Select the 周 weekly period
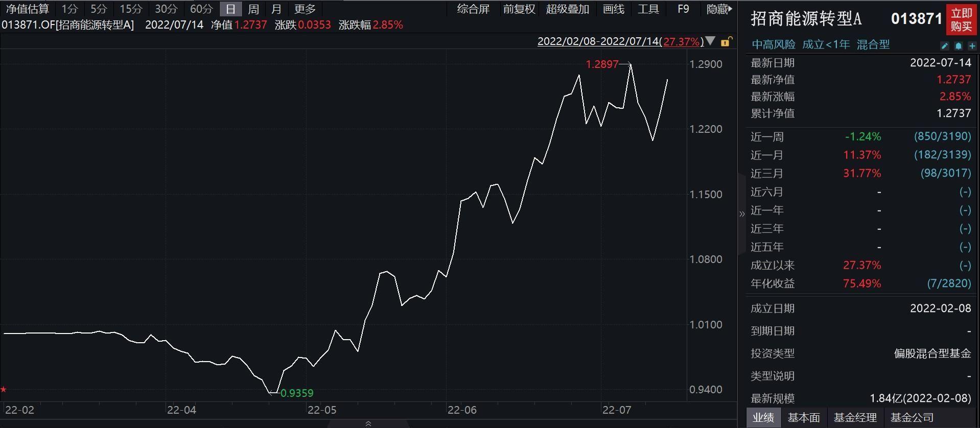980x428 pixels. [x=253, y=9]
